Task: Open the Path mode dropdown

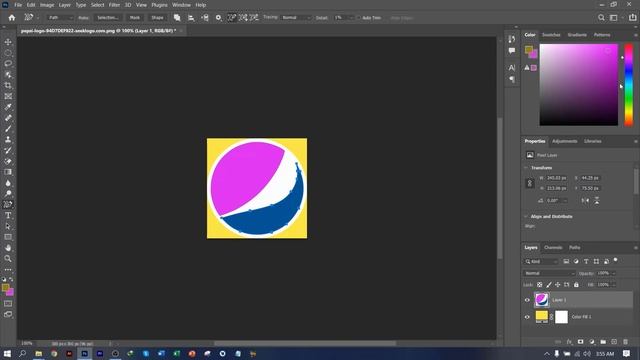Action: pos(60,18)
